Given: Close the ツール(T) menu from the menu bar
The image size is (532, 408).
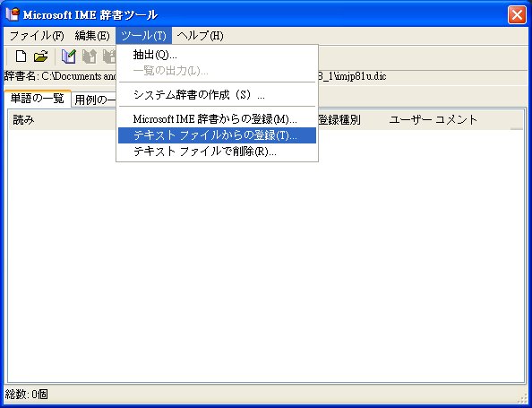Looking at the screenshot, I should point(143,36).
